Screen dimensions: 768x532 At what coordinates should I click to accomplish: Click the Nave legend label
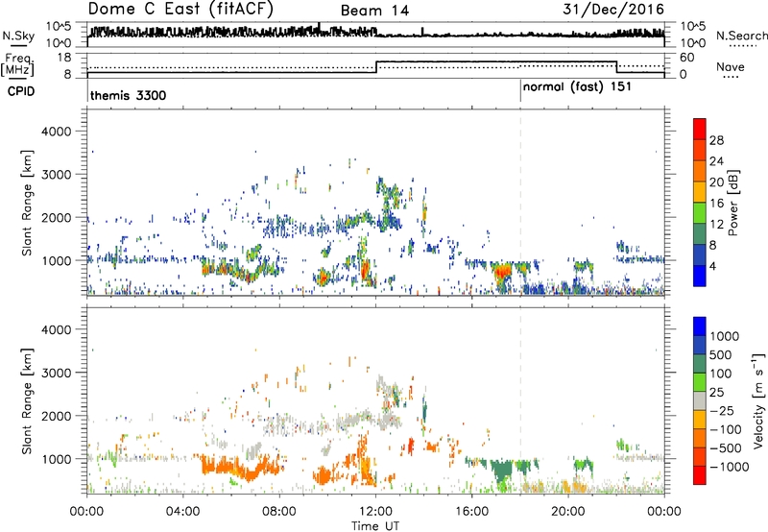coord(731,67)
